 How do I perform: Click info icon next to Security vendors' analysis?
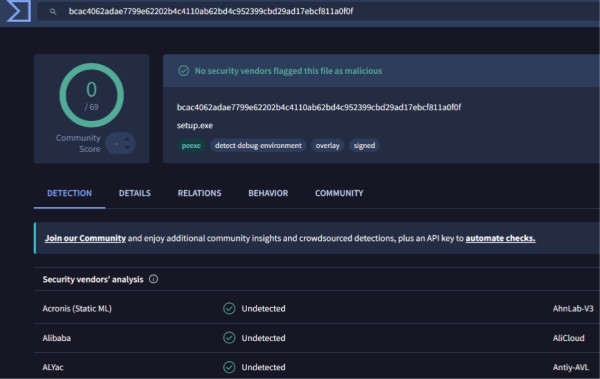click(x=153, y=279)
